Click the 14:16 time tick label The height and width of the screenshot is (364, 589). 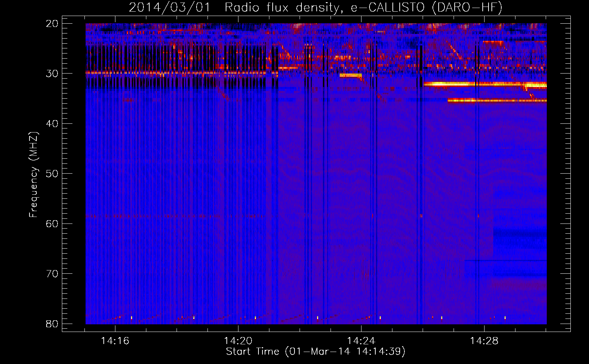tap(115, 341)
